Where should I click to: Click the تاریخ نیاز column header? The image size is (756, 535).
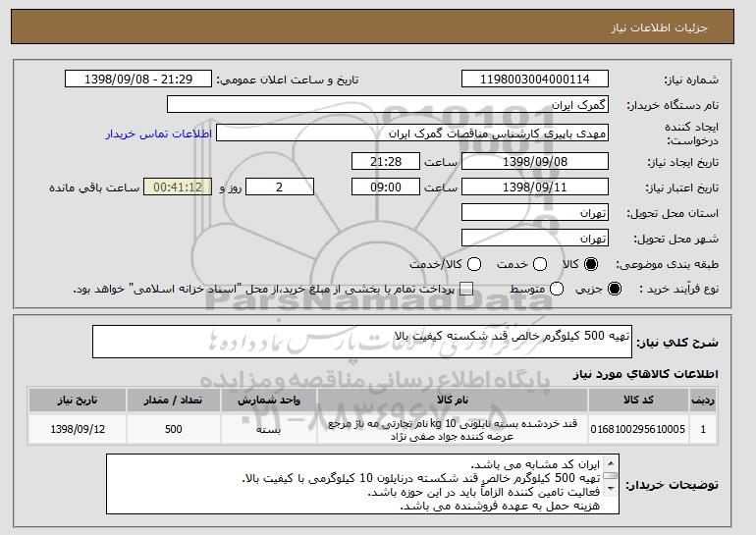pyautogui.click(x=78, y=401)
